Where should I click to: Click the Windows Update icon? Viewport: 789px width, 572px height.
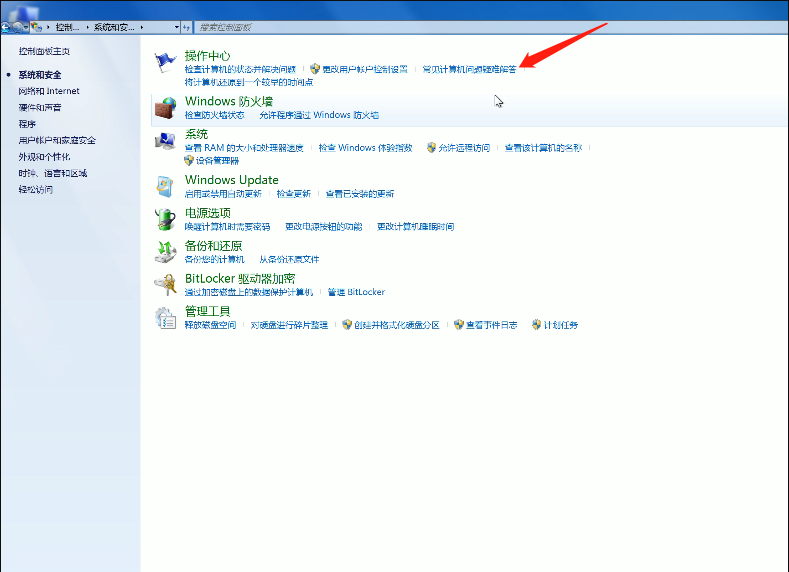click(165, 186)
